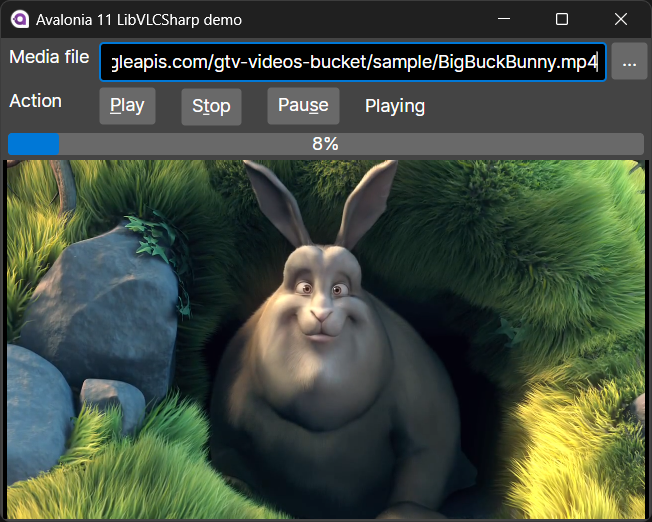The height and width of the screenshot is (522, 652).
Task: Seek using the 8% progress bar
Action: click(326, 144)
